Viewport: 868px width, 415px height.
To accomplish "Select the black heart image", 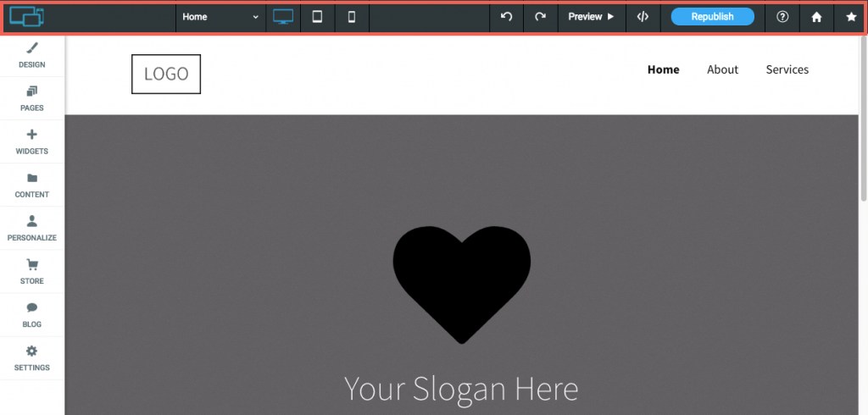I will (x=462, y=285).
